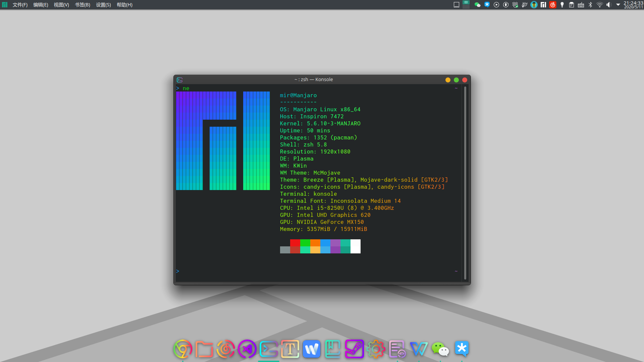Click Dropbox icon in system tray
The image size is (644, 362).
515,5
